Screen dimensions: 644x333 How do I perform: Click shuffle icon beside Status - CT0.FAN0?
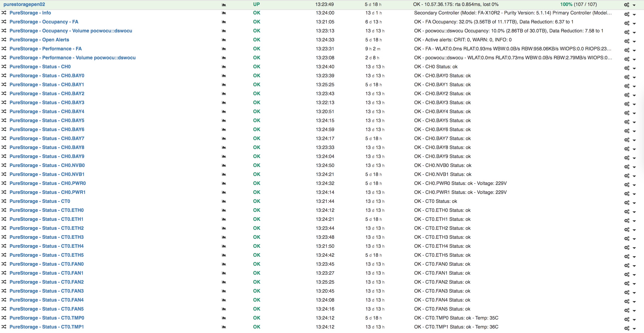[4, 264]
